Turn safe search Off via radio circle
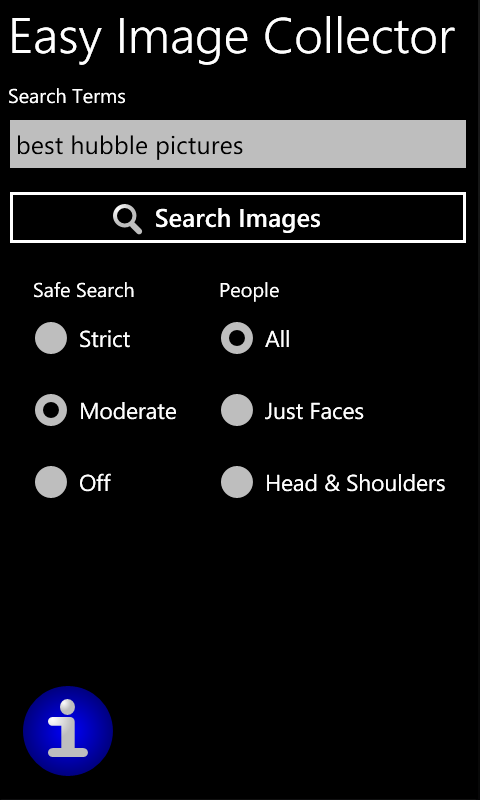Image resolution: width=480 pixels, height=800 pixels. 51,482
